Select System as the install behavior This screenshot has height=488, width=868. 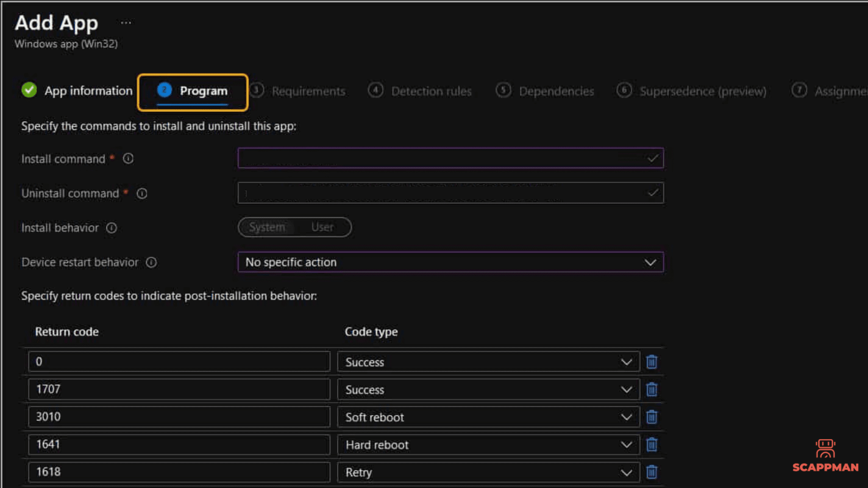pos(267,227)
